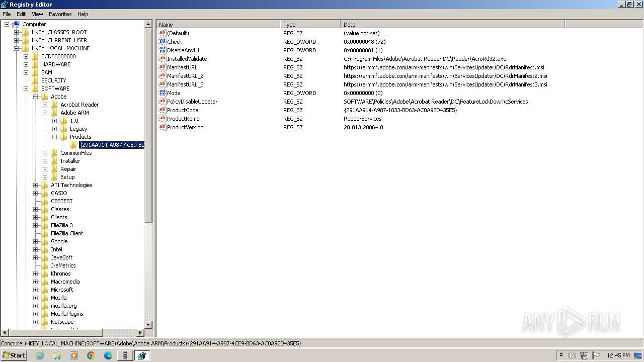Click the 0x00000048 (72) data value
Screen dimensions: 644x362
[364, 42]
